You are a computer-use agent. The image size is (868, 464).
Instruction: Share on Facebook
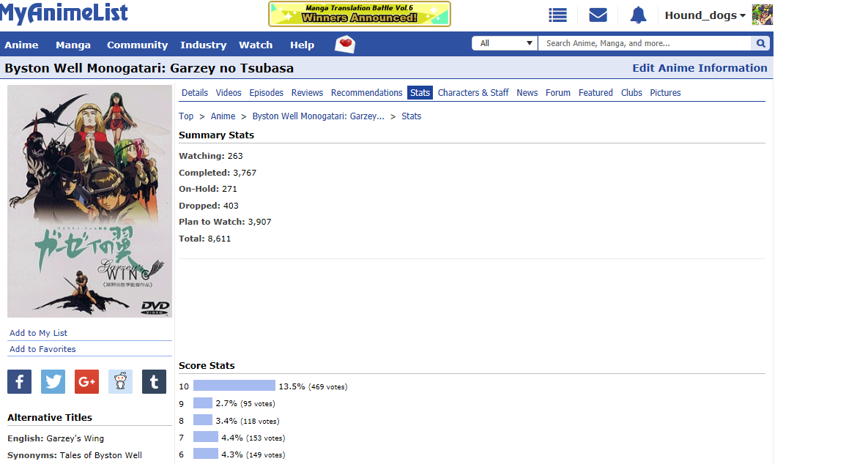[x=19, y=381]
